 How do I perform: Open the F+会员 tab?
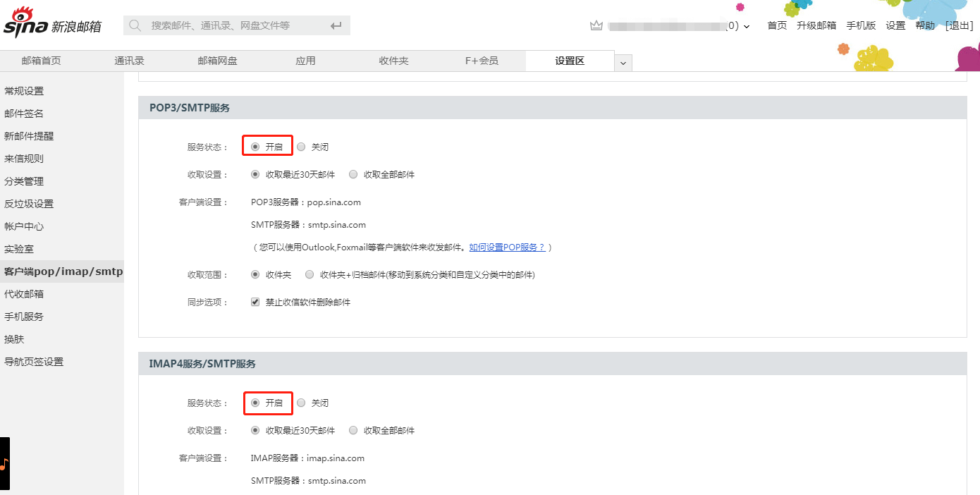(482, 61)
